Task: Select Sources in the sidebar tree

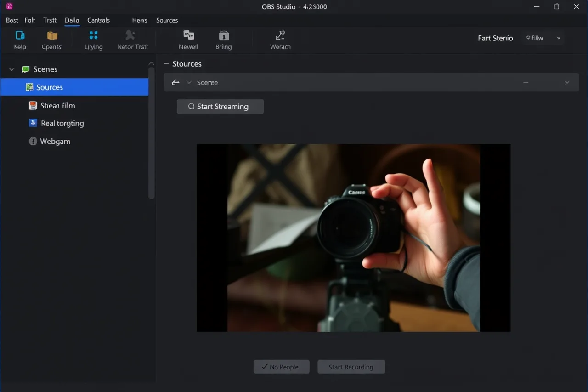Action: coord(74,87)
